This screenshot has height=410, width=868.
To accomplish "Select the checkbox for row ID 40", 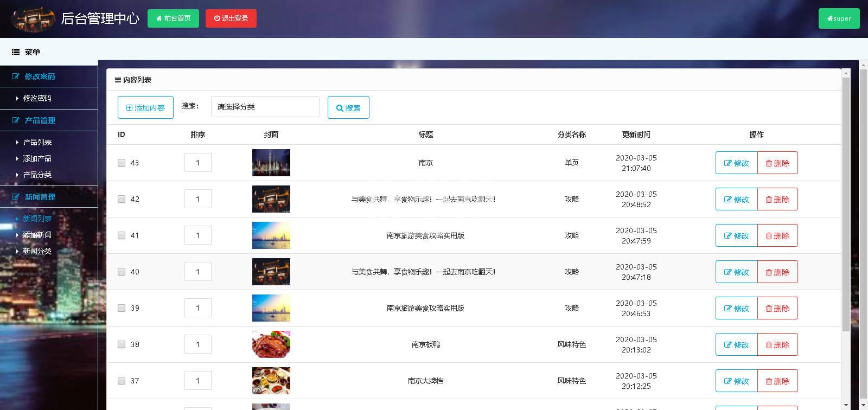I will click(122, 272).
